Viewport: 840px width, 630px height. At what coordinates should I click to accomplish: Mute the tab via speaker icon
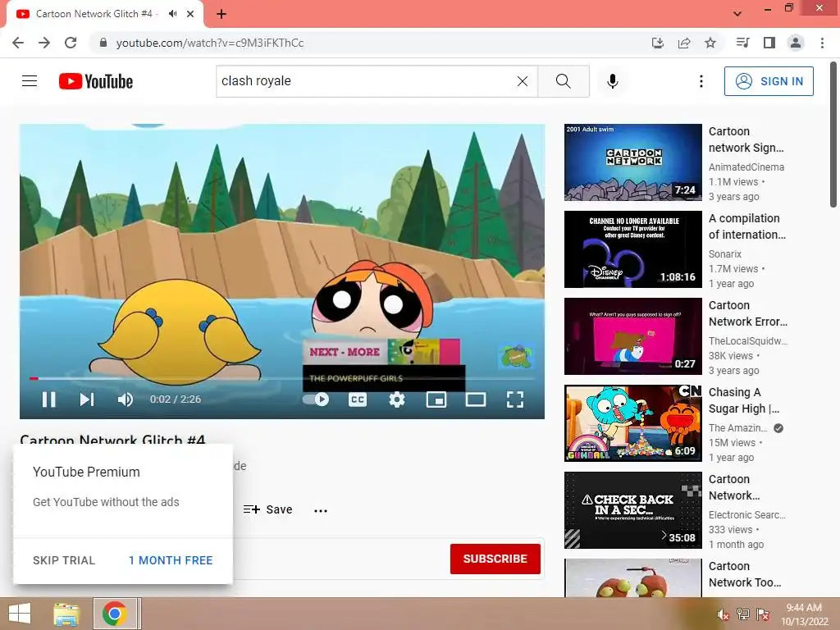click(172, 14)
